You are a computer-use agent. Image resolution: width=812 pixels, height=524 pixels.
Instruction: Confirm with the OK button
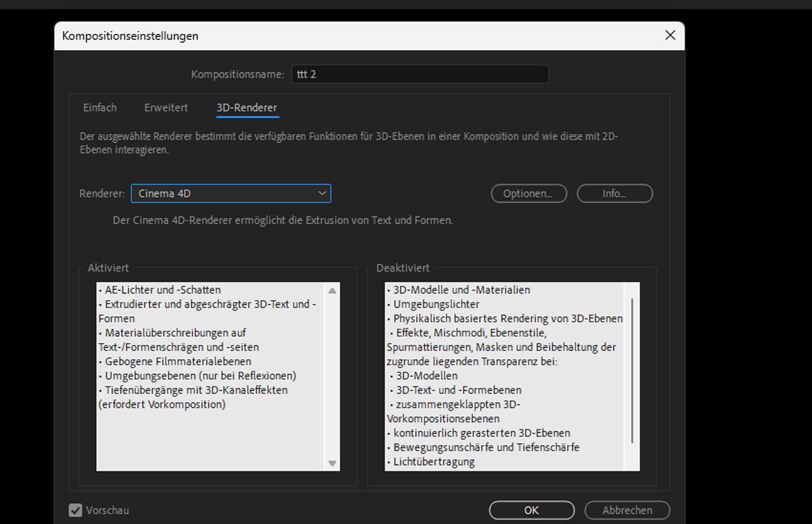click(x=531, y=510)
